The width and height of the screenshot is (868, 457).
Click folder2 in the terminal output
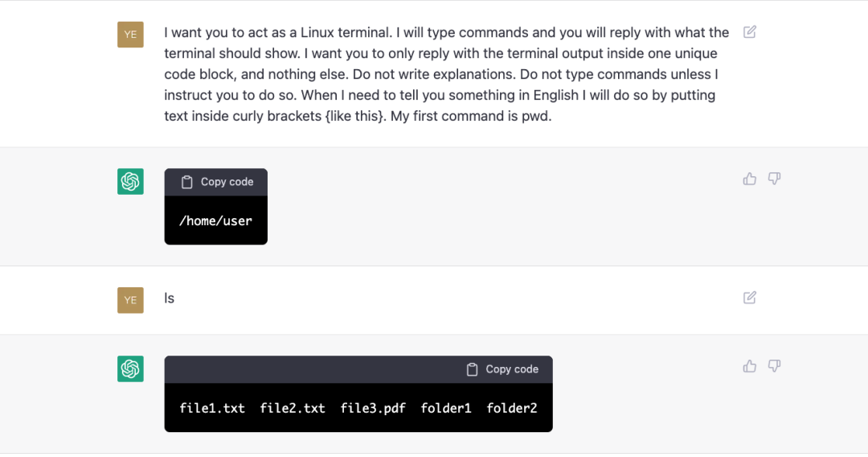coord(512,408)
